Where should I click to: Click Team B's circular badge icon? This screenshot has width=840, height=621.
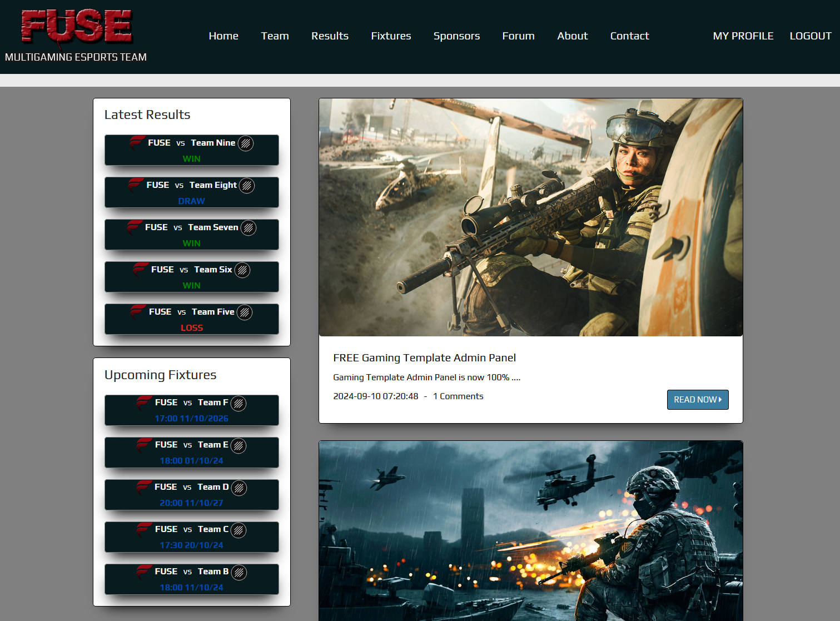pos(239,573)
